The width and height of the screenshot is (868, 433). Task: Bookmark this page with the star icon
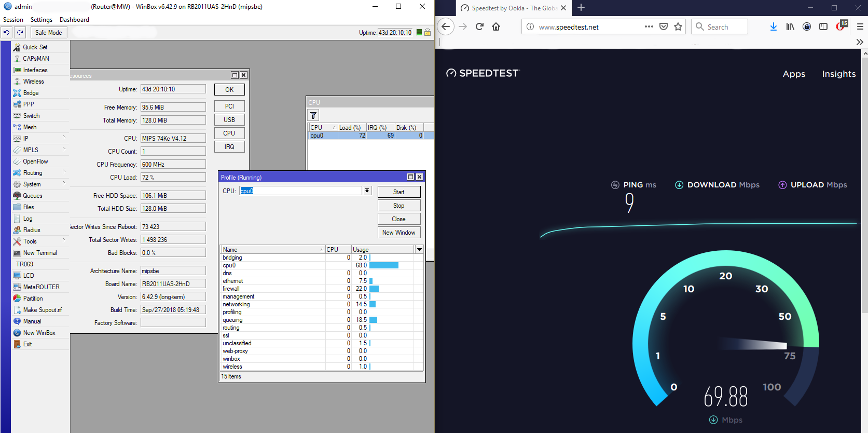tap(678, 27)
